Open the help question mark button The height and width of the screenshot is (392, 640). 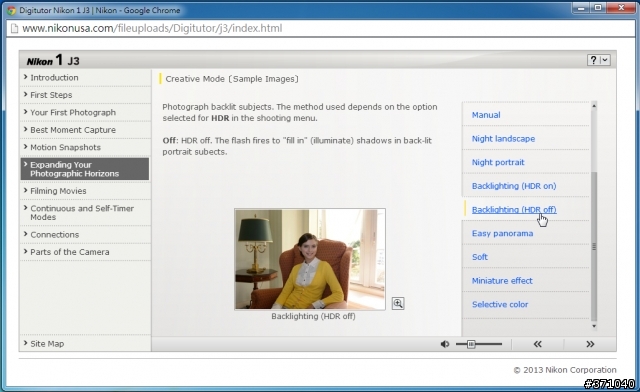click(593, 60)
